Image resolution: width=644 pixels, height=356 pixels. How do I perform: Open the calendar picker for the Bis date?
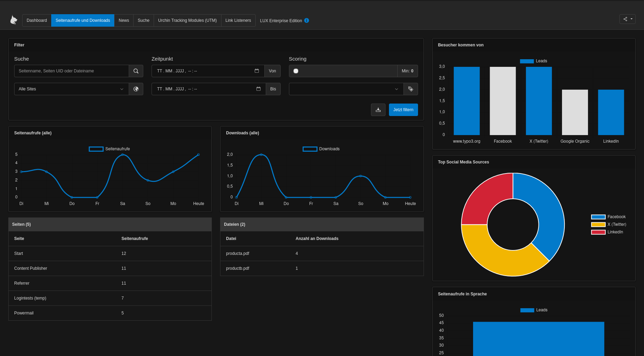click(258, 89)
